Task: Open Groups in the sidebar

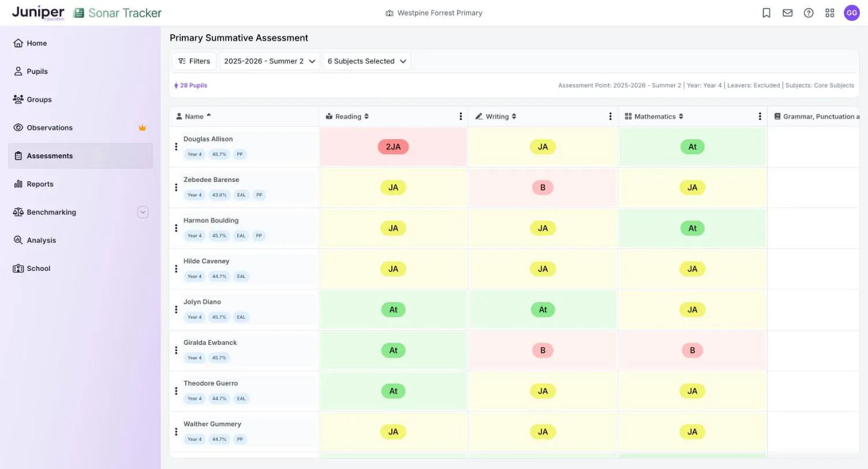Action: pyautogui.click(x=80, y=100)
